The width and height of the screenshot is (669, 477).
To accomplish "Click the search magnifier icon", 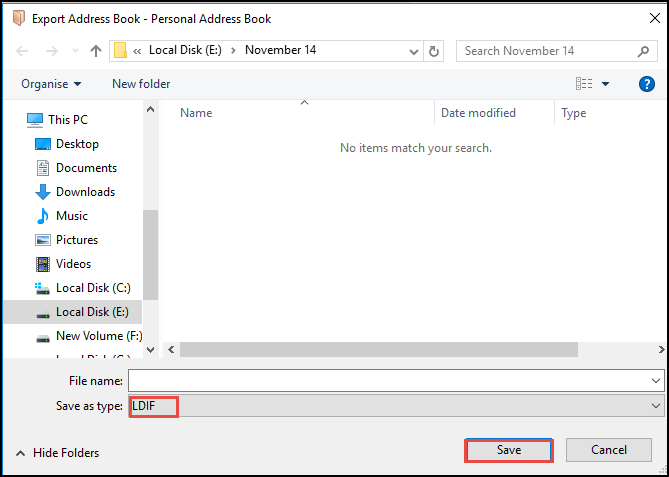I will coord(643,52).
